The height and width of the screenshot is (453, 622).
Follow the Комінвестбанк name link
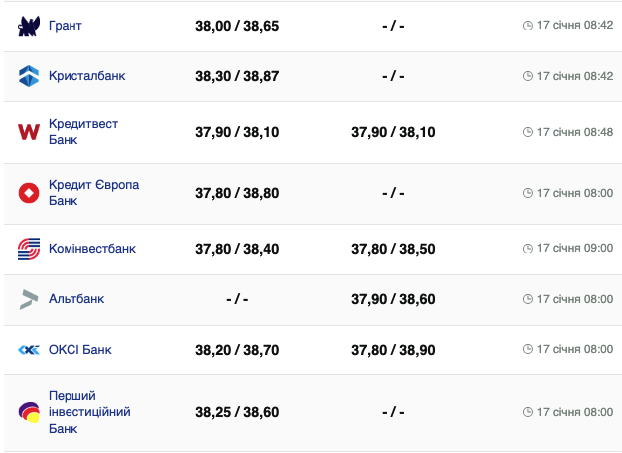pyautogui.click(x=92, y=249)
